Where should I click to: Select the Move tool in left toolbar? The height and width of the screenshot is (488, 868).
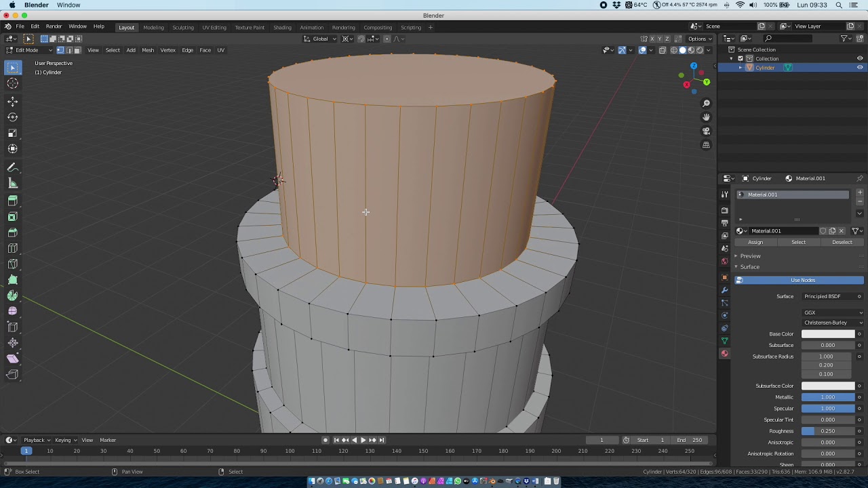12,101
